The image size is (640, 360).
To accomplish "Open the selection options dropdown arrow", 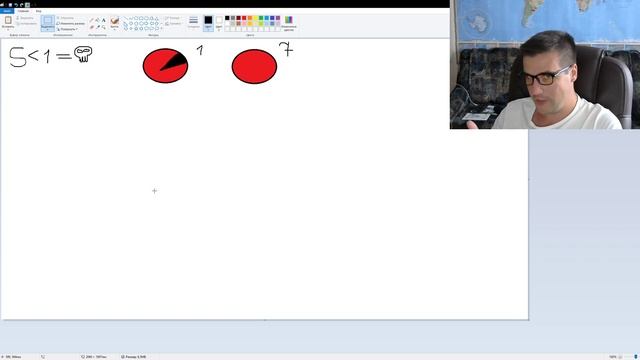I will (48, 29).
